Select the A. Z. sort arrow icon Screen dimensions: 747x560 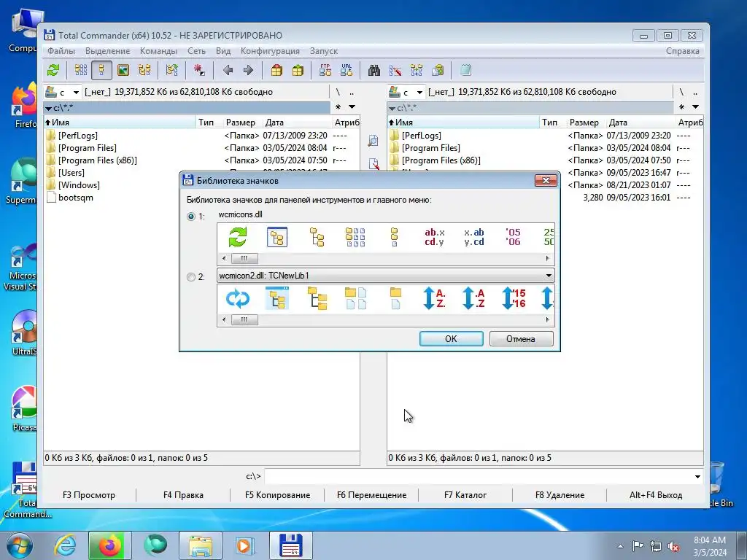tap(435, 298)
